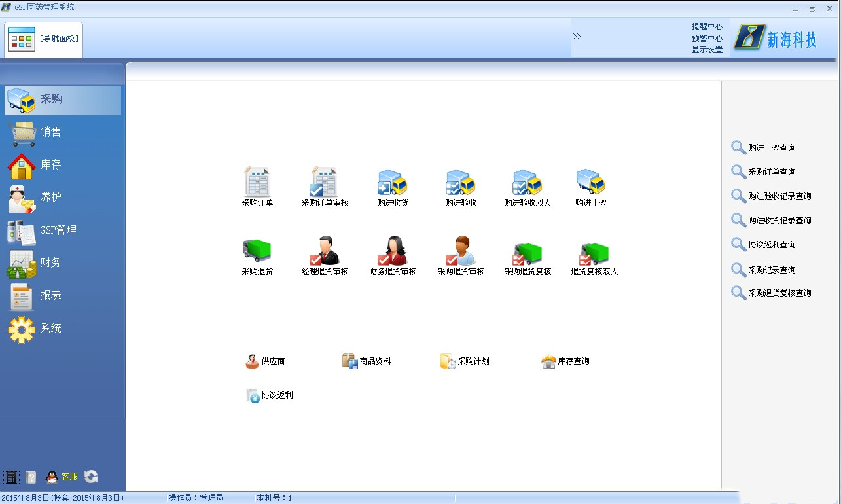Open the 采购计划 purchase plan shortcut
This screenshot has height=504, width=841.
coord(465,361)
